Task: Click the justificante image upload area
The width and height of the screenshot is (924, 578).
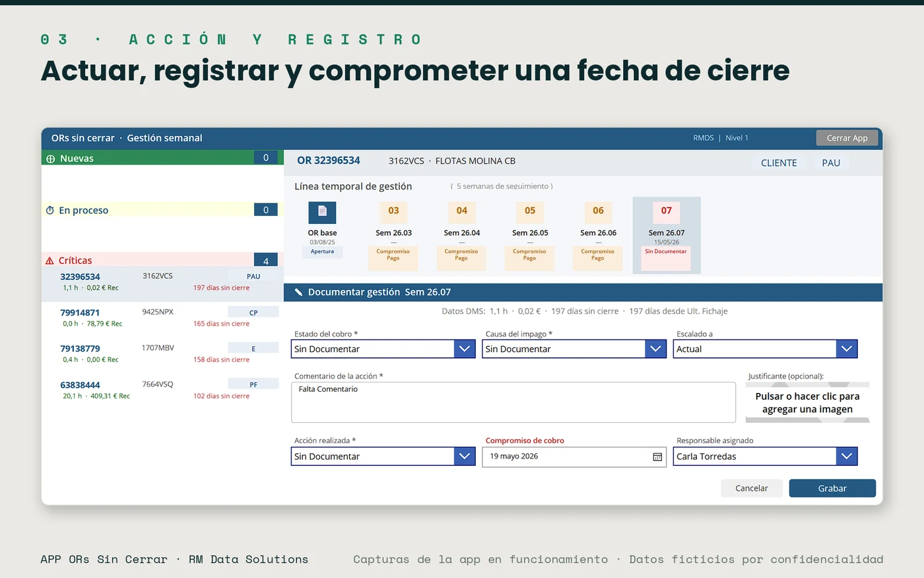Action: (807, 402)
